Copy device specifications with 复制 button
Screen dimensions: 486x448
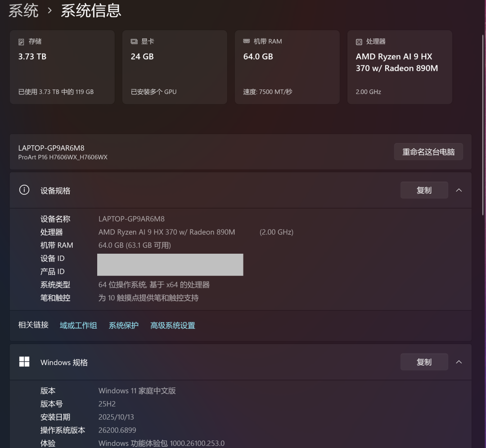424,190
